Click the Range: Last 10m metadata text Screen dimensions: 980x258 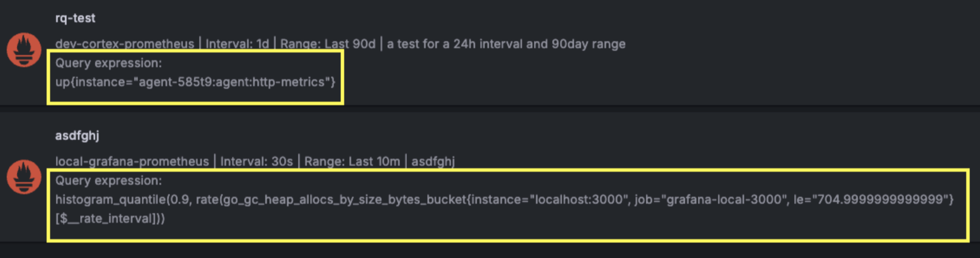tap(354, 161)
